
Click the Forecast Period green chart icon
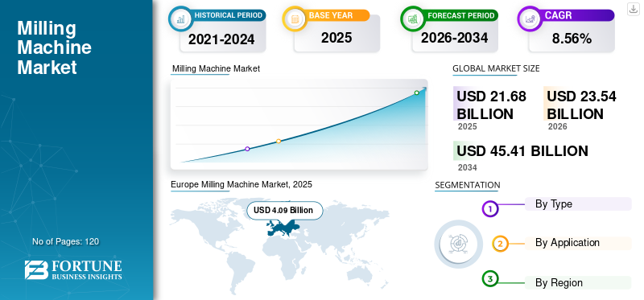[x=413, y=18]
